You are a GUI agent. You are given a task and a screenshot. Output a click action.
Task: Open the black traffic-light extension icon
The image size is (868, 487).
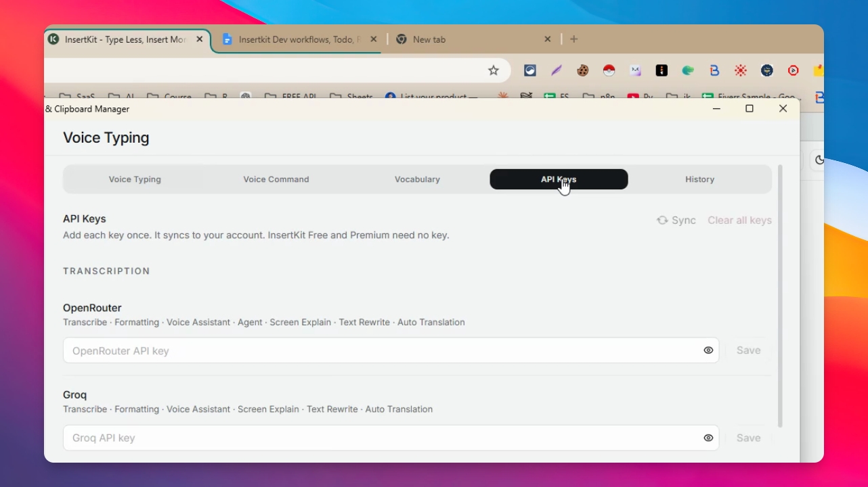pyautogui.click(x=661, y=70)
